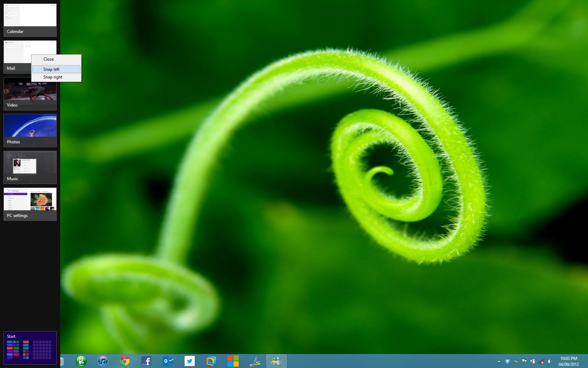
Task: Open Outlook from the taskbar
Action: (168, 361)
